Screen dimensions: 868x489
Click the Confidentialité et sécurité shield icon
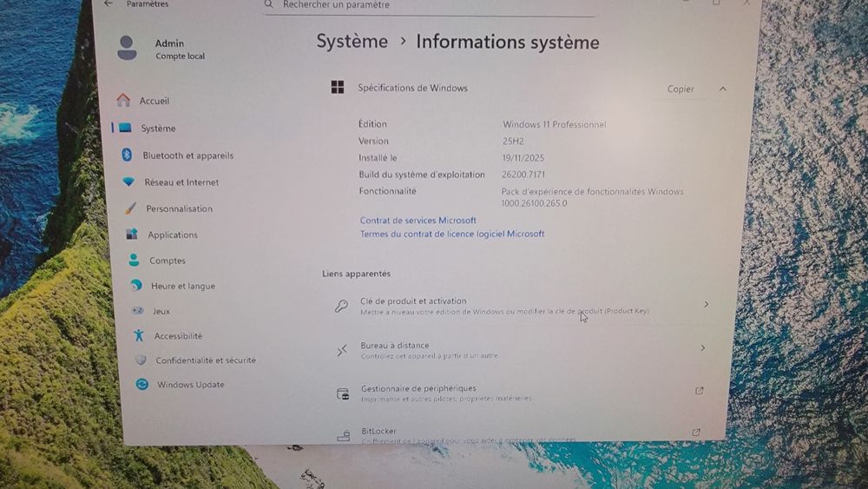[141, 360]
